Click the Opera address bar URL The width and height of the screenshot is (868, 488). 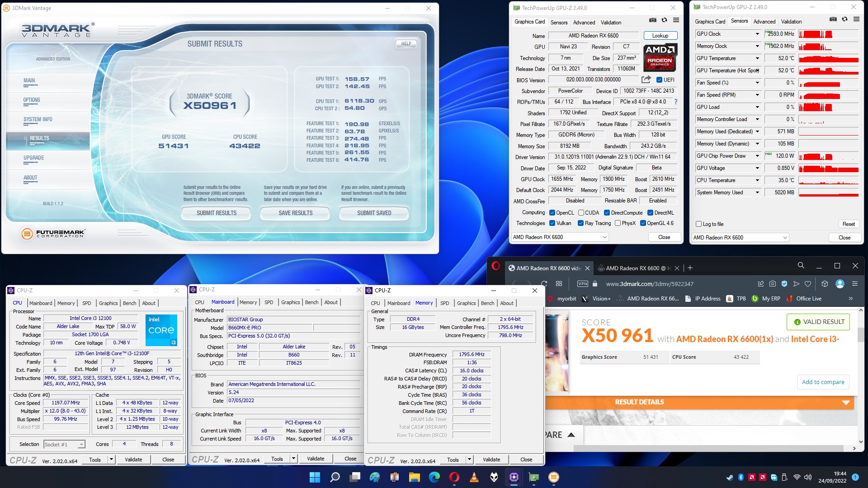[649, 284]
